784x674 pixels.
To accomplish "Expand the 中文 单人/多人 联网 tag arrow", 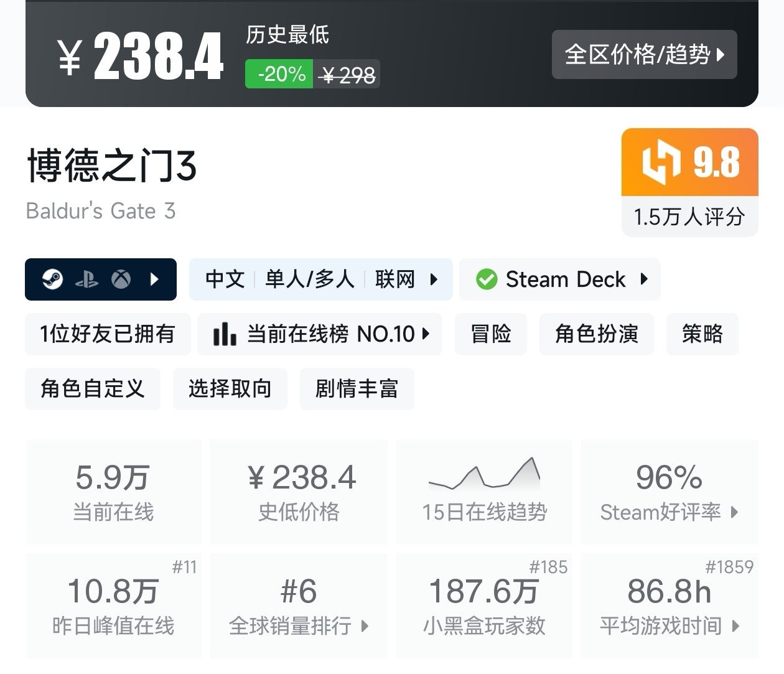I will 434,279.
